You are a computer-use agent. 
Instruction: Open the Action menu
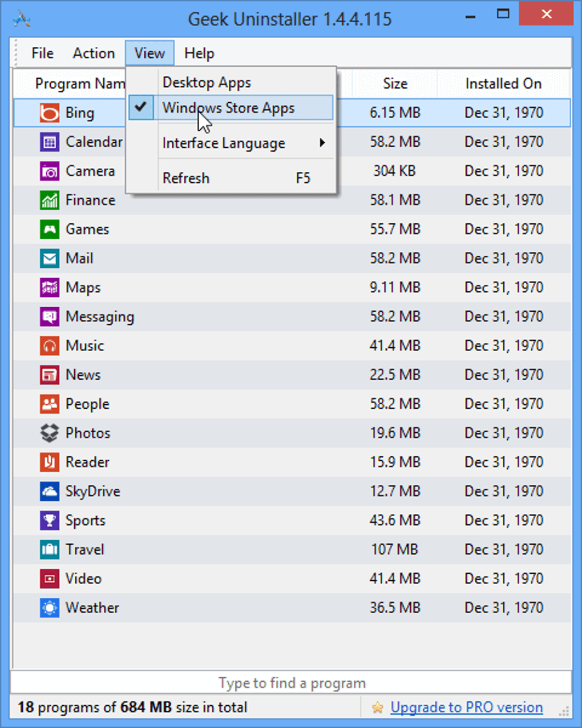94,53
